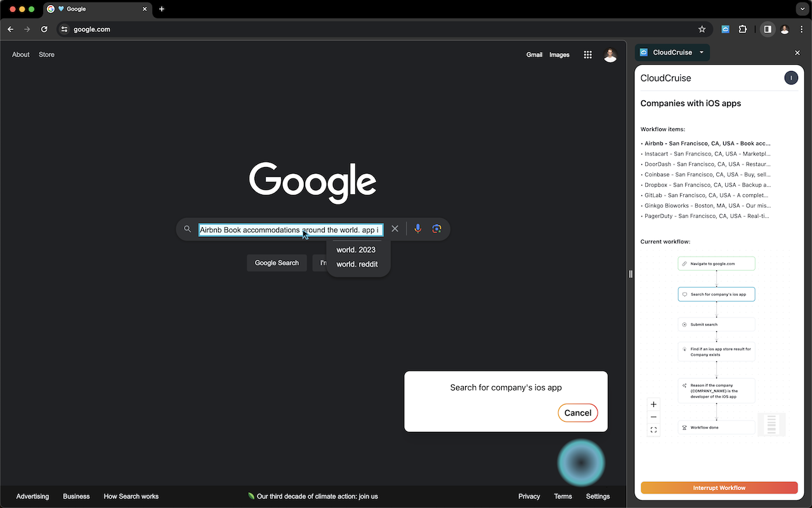Viewport: 812px width, 508px height.
Task: Clear the search box with the X icon
Action: click(395, 229)
